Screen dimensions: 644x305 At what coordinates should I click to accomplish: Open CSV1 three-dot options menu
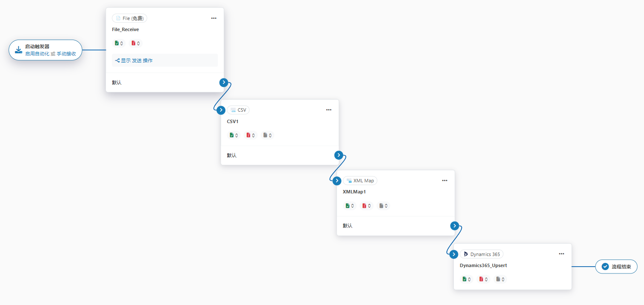click(x=328, y=110)
